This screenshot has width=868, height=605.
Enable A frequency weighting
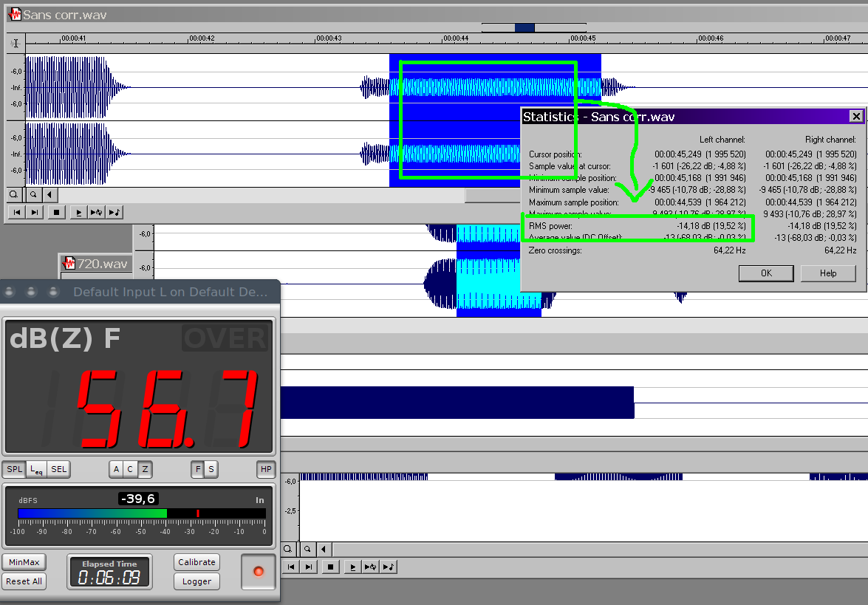click(x=116, y=469)
